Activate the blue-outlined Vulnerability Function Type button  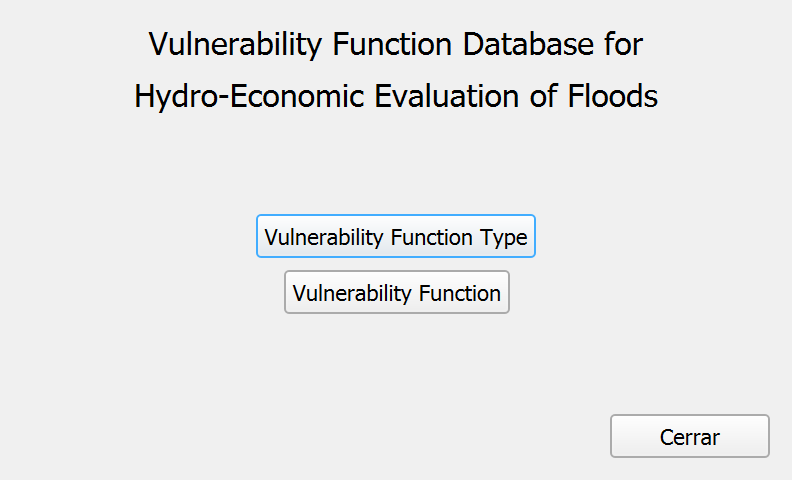pyautogui.click(x=395, y=236)
